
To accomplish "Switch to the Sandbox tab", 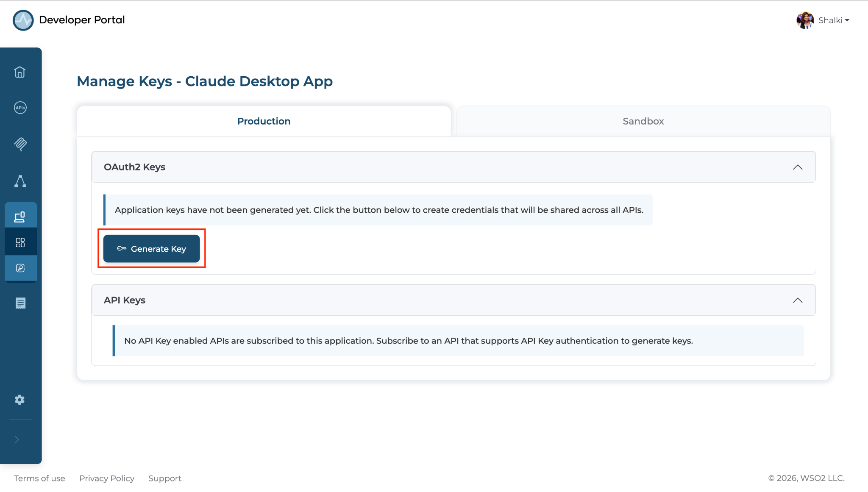I will 643,121.
